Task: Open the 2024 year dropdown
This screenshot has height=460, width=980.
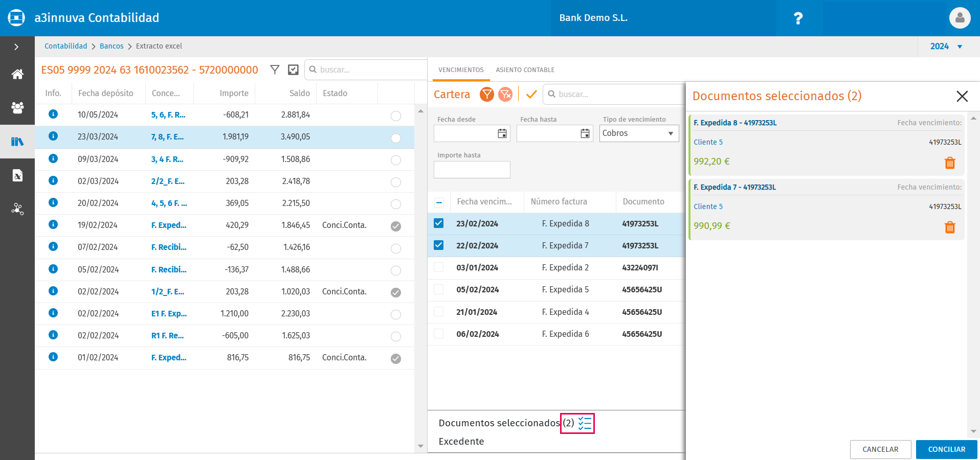Action: pos(946,46)
